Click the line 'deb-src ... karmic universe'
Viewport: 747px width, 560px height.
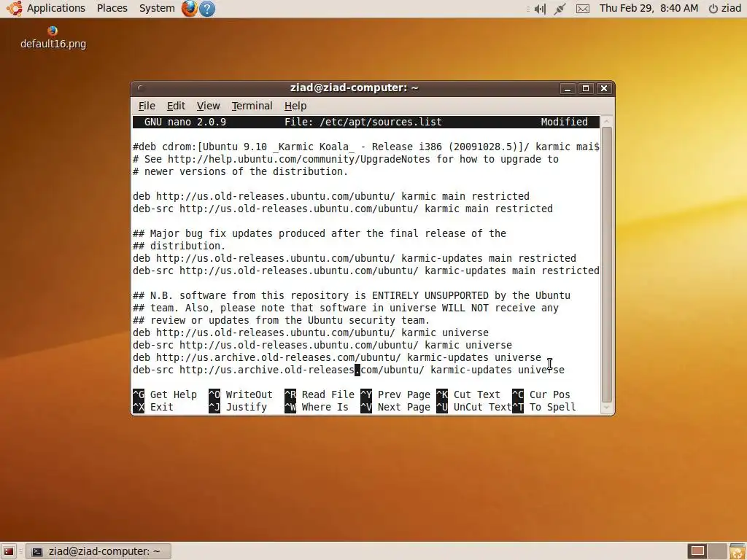point(322,345)
